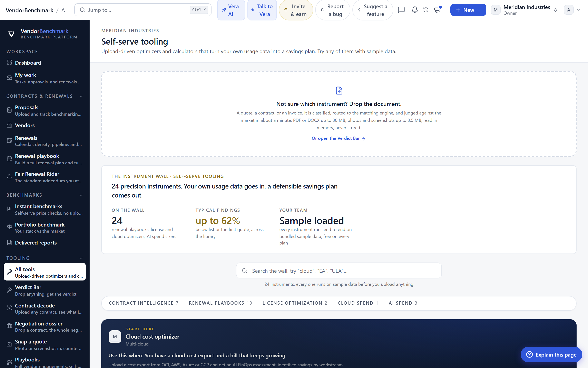
Task: Click the file upload icon in drop zone
Action: click(x=339, y=91)
